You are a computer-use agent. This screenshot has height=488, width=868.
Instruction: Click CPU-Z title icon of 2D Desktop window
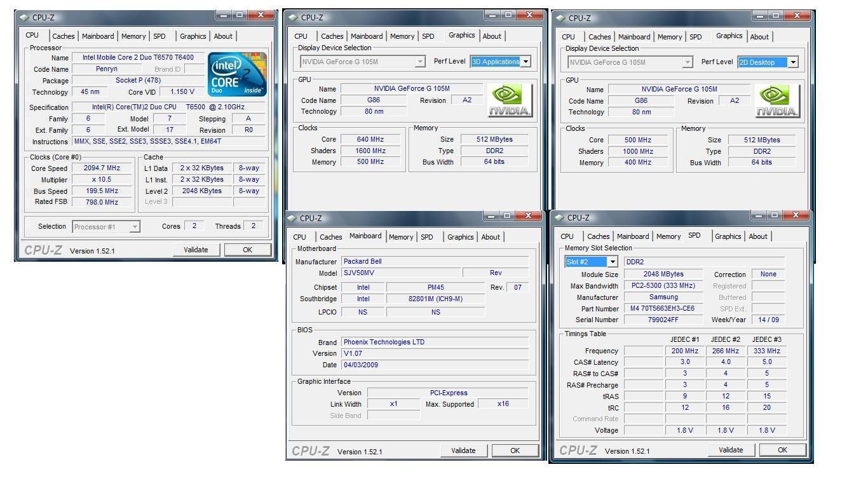(560, 18)
